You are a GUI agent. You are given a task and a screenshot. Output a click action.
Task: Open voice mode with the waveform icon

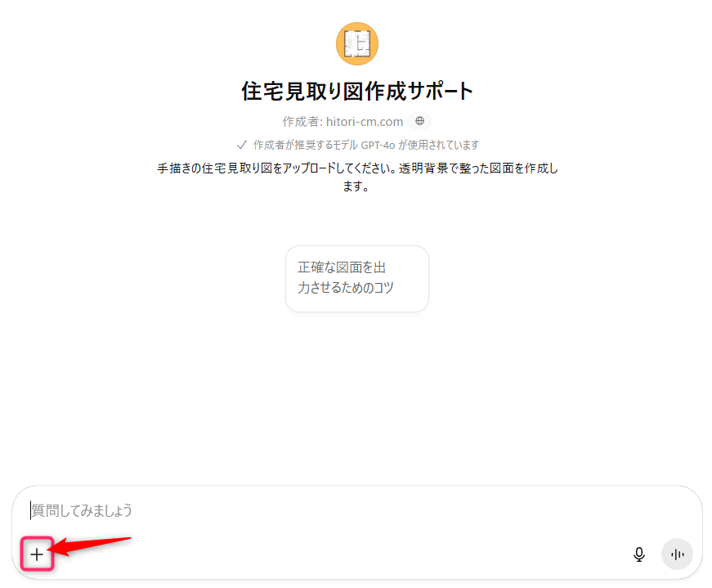677,554
